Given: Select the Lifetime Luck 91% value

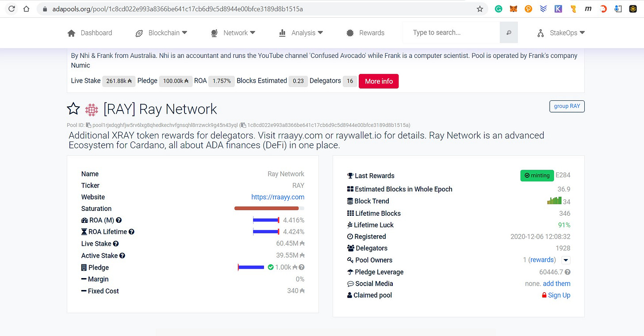Looking at the screenshot, I should pyautogui.click(x=564, y=225).
